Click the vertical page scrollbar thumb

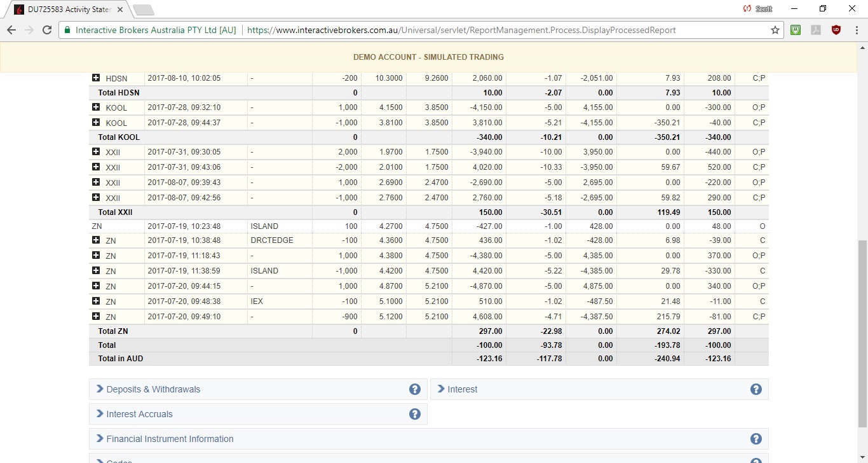pos(862,334)
